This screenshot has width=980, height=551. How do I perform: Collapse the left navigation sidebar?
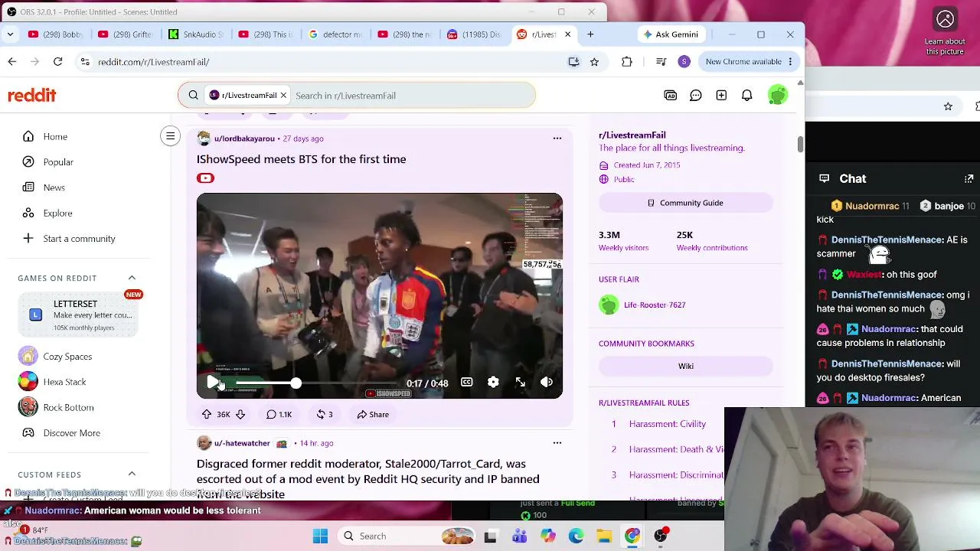pyautogui.click(x=170, y=136)
